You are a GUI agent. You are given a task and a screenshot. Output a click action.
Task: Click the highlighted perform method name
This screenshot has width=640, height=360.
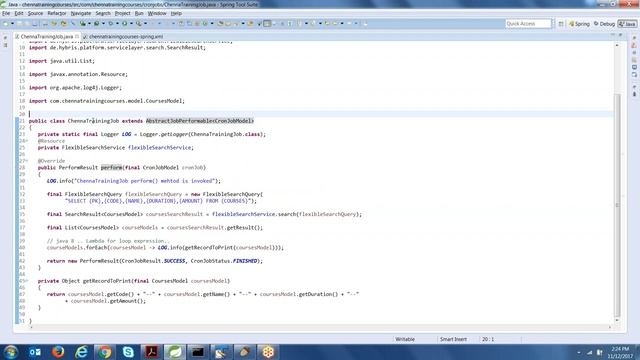click(x=111, y=167)
